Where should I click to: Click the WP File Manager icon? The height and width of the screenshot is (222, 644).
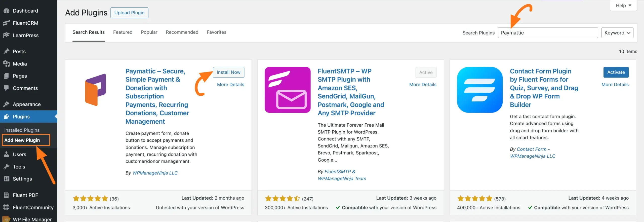[6, 219]
